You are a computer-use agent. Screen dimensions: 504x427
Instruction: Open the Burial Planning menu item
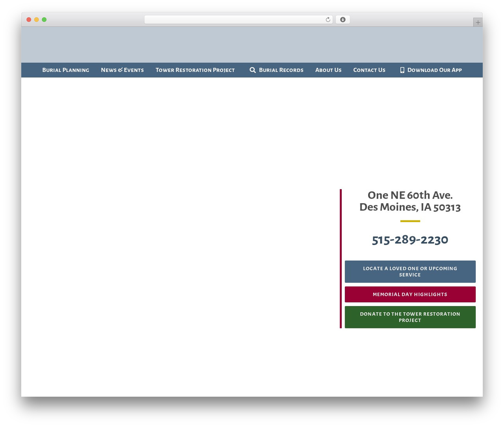[x=66, y=70]
